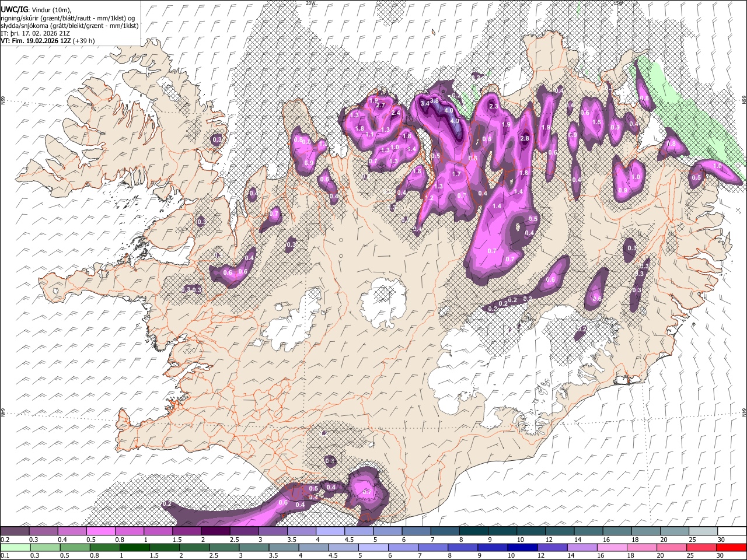
Task: Select the upper legend swatch labeled 6
Action: [416, 531]
